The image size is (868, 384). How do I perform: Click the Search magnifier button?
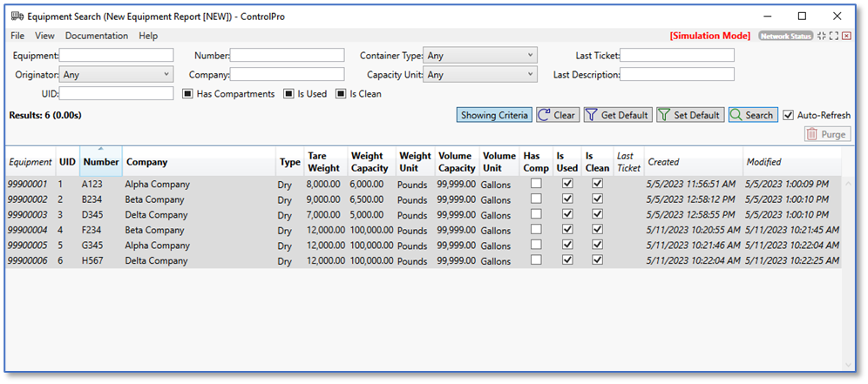[x=752, y=115]
